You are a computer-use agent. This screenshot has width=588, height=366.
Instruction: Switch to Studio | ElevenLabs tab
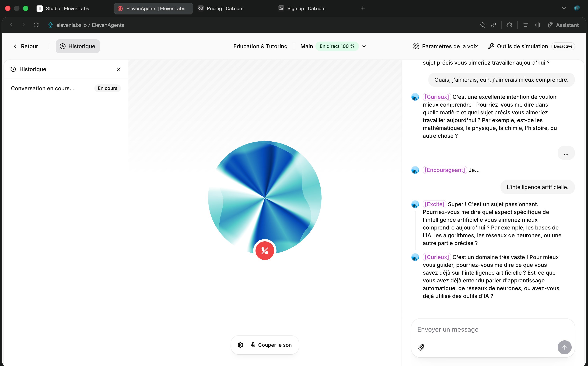tap(67, 9)
